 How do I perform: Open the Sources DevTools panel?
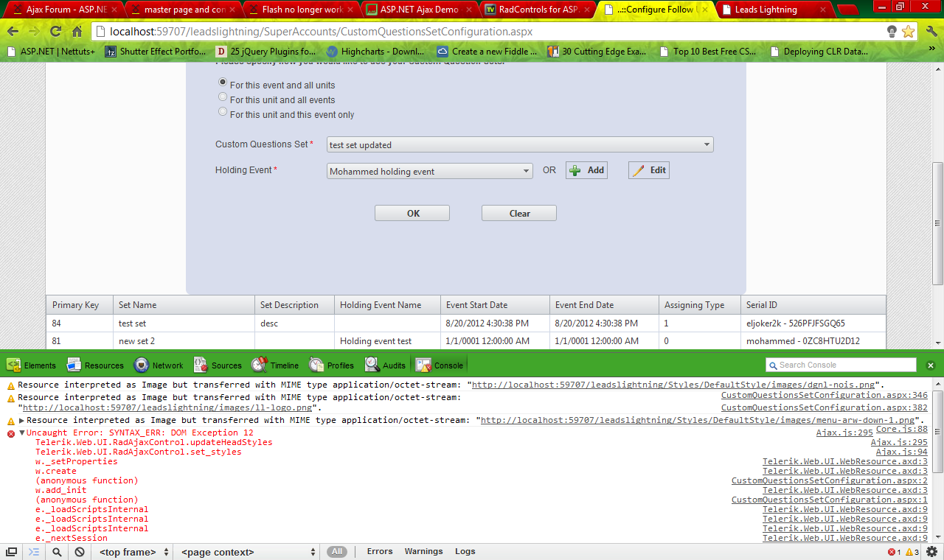218,365
